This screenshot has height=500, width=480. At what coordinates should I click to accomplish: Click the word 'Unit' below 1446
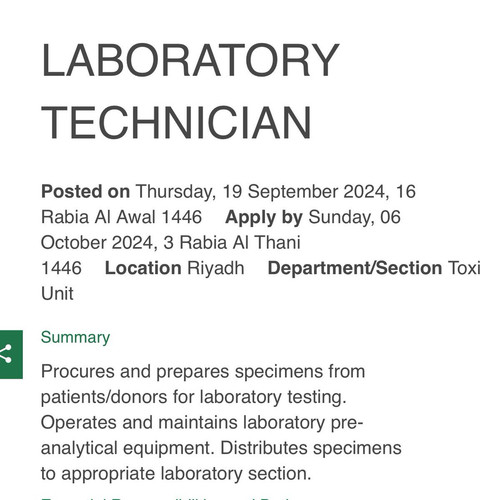pos(57,294)
